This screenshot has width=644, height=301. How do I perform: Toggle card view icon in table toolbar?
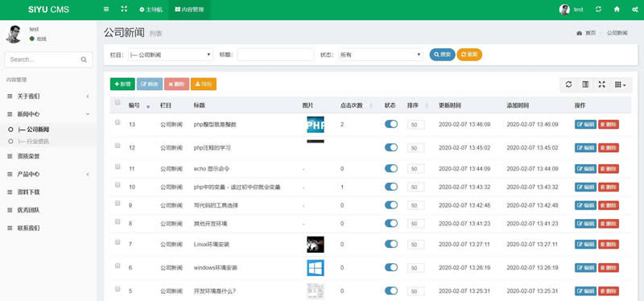(585, 85)
